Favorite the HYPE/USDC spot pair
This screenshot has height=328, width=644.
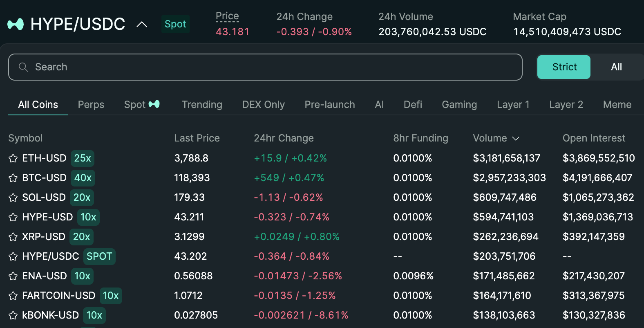(x=13, y=256)
